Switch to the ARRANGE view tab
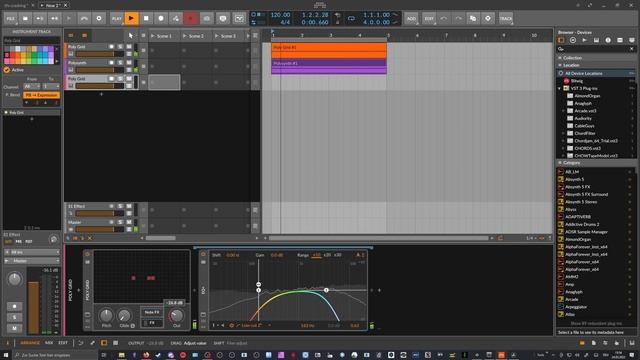This screenshot has height=360, width=640. point(30,343)
